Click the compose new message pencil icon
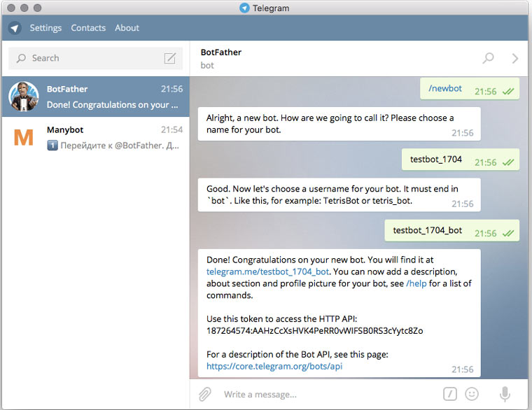The image size is (532, 410). pos(170,58)
